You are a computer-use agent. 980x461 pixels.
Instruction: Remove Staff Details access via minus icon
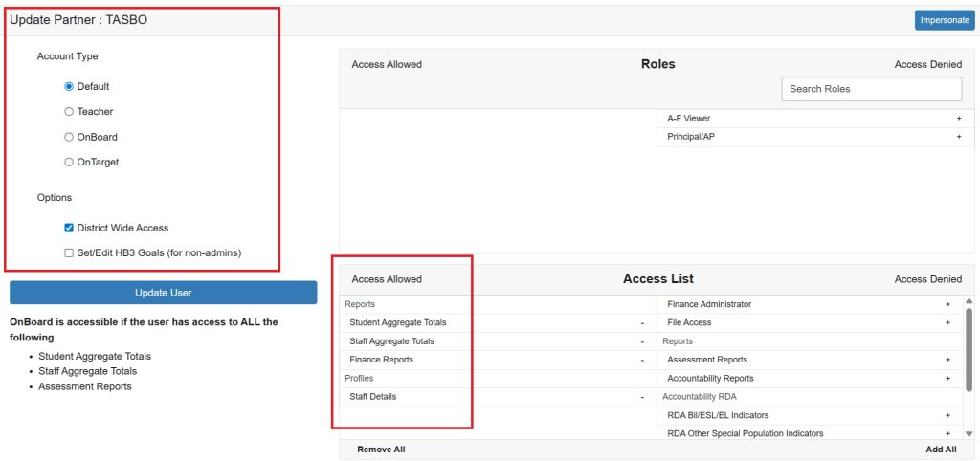pos(642,397)
